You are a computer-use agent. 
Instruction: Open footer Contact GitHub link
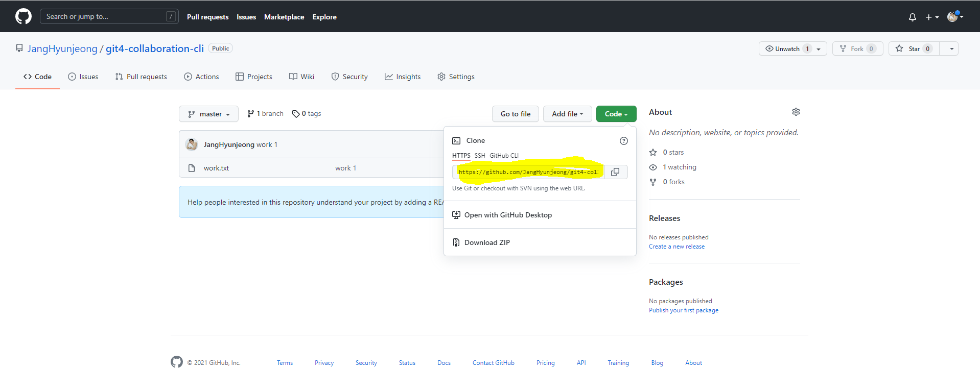[494, 363]
